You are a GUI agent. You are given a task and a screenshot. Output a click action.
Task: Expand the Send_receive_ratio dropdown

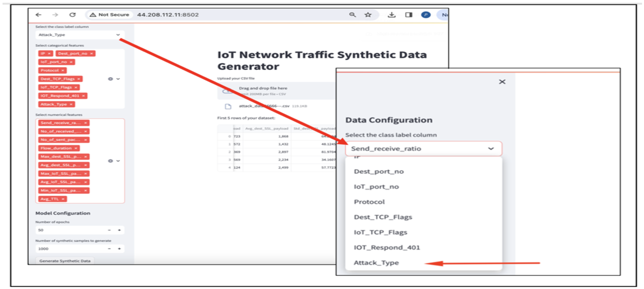(491, 149)
